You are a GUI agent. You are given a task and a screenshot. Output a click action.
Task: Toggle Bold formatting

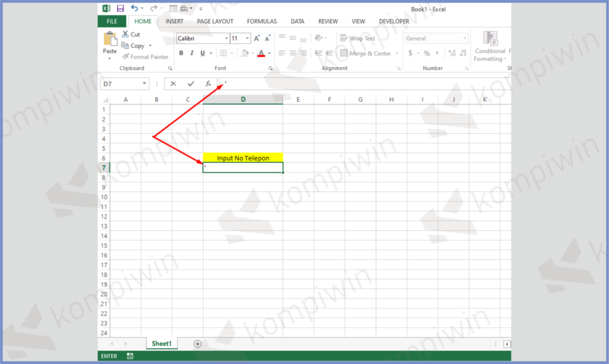[x=181, y=53]
